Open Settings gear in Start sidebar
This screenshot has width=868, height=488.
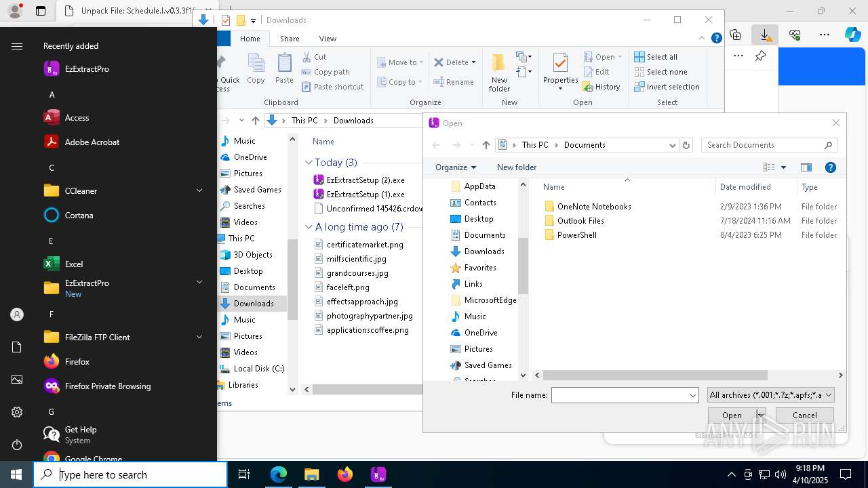[x=17, y=412]
